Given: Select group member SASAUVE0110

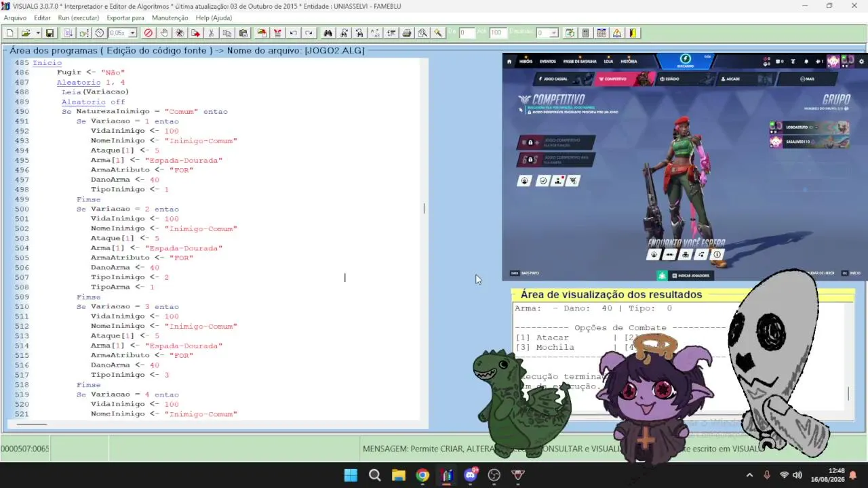Looking at the screenshot, I should click(x=809, y=142).
